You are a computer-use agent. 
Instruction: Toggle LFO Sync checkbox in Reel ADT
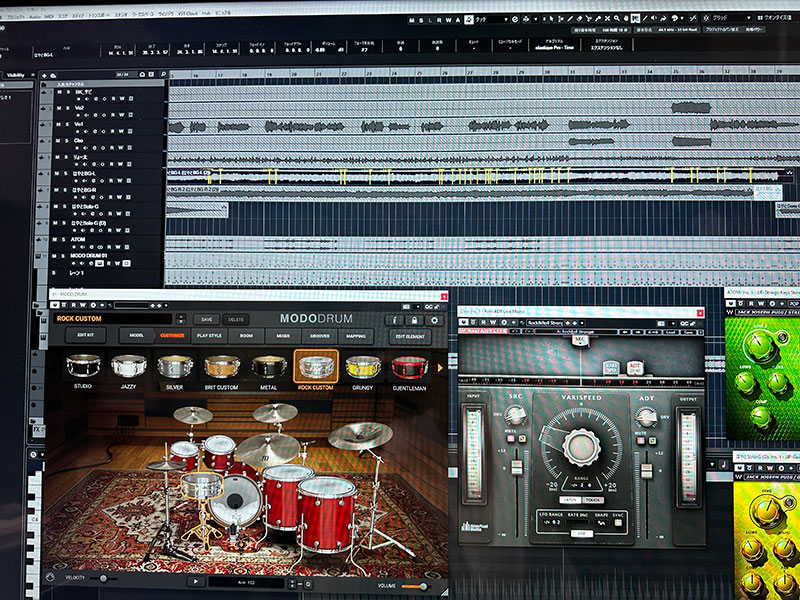pos(618,522)
